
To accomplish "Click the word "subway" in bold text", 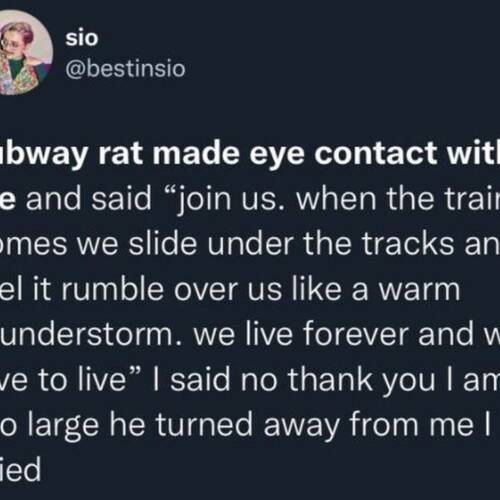I will click(x=43, y=153).
